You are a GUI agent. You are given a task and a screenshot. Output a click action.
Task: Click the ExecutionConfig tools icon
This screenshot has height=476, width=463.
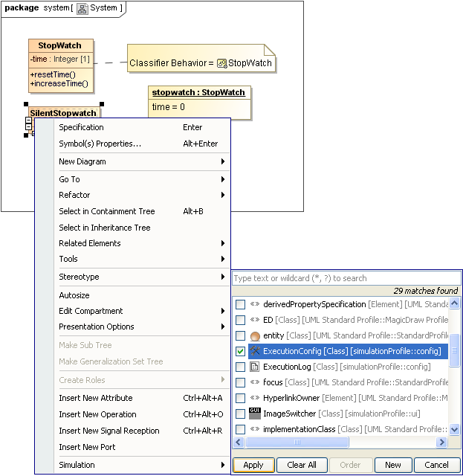coord(255,351)
